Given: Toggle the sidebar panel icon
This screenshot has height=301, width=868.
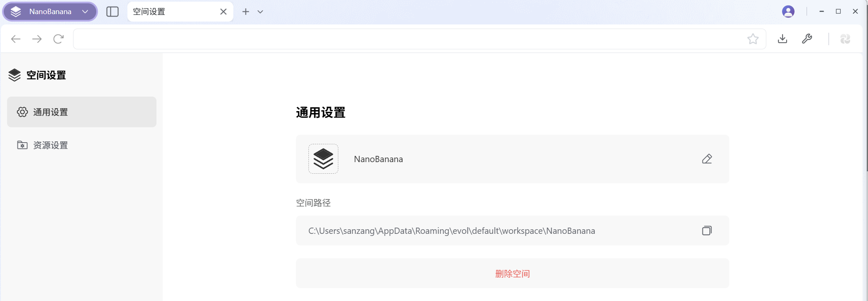Looking at the screenshot, I should [x=112, y=12].
